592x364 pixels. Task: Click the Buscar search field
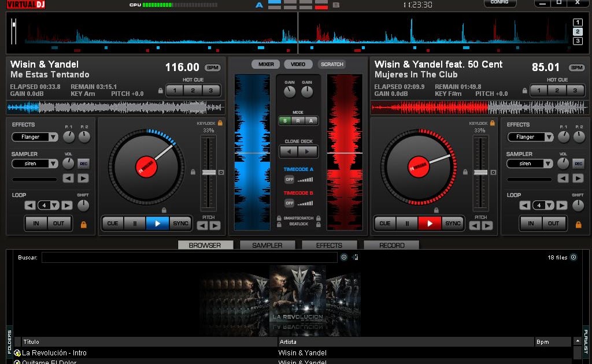coord(189,257)
